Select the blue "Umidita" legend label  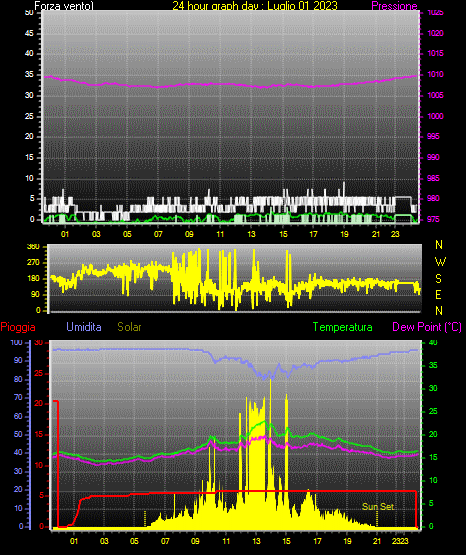(x=84, y=327)
